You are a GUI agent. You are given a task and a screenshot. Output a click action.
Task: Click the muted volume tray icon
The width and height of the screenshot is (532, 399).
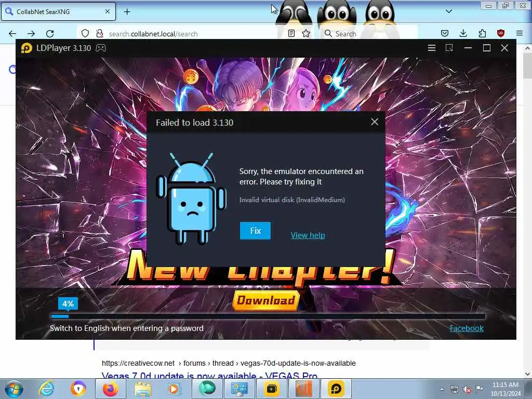pos(467,390)
